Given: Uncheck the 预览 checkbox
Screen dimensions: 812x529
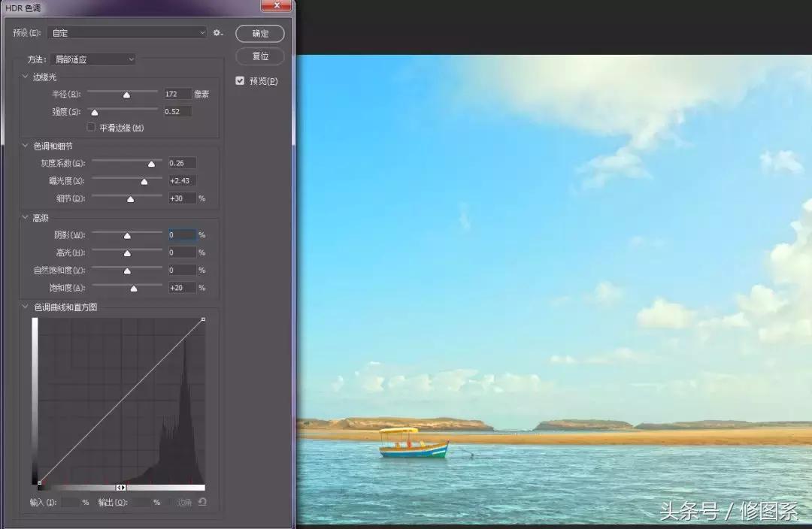Looking at the screenshot, I should click(240, 80).
